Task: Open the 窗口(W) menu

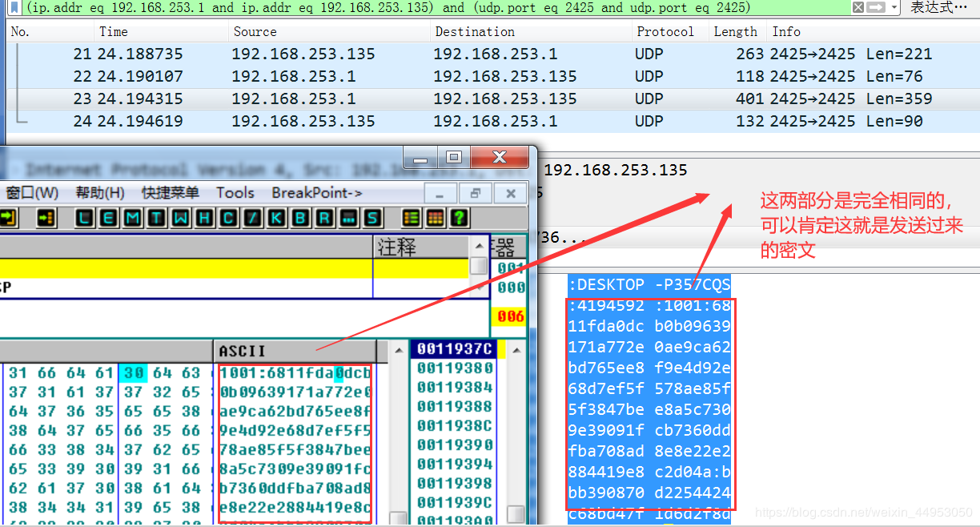Action: click(32, 193)
